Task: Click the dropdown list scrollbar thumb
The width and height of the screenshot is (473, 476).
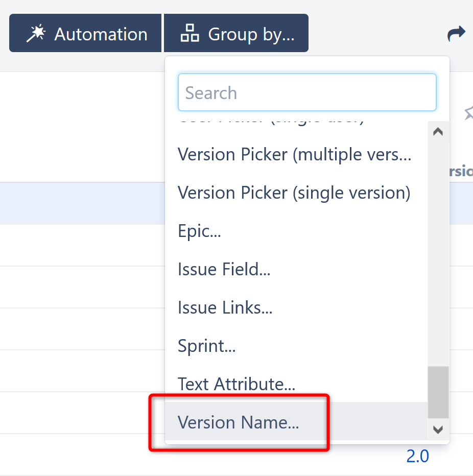Action: pyautogui.click(x=438, y=391)
